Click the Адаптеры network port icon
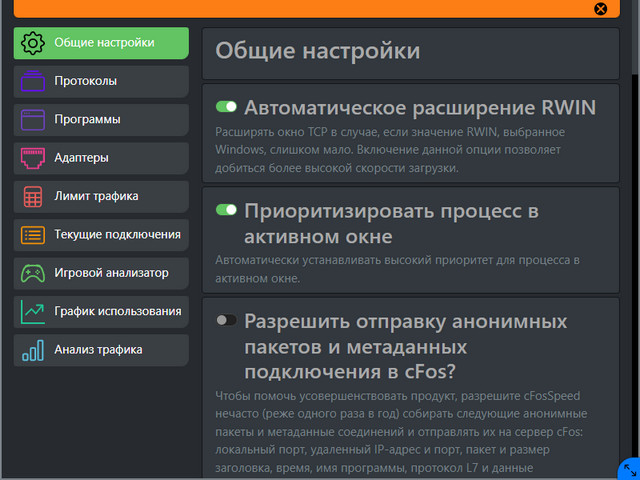640x480 pixels. click(x=33, y=158)
